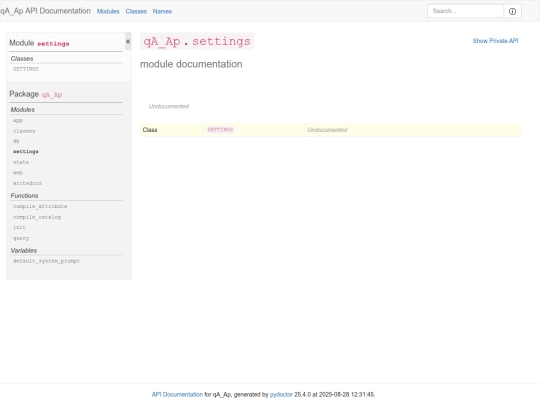The height and width of the screenshot is (405, 540).
Task: Open compile_attribute function
Action: pyautogui.click(x=40, y=206)
